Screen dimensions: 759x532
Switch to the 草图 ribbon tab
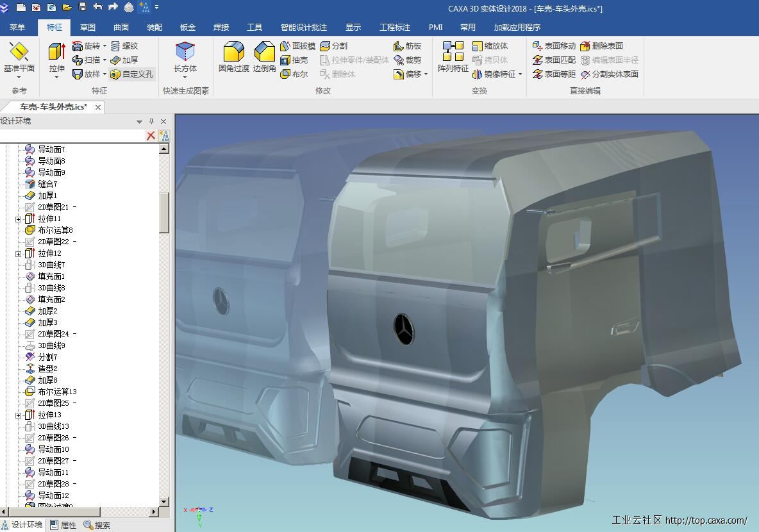coord(88,27)
